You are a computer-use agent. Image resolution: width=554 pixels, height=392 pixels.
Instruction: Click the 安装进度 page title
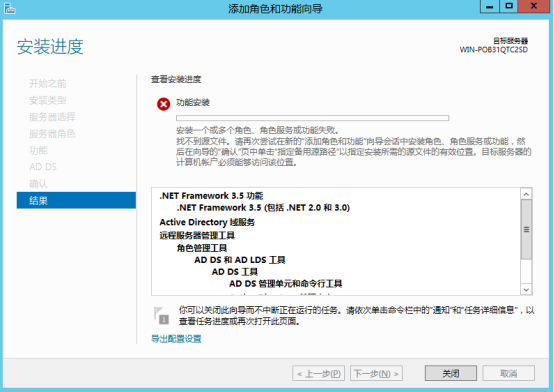pos(50,47)
